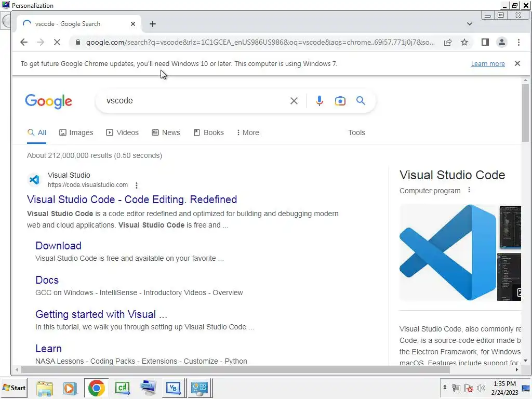Click the code.visualstudio.com URL
This screenshot has width=532, height=399.
88,185
